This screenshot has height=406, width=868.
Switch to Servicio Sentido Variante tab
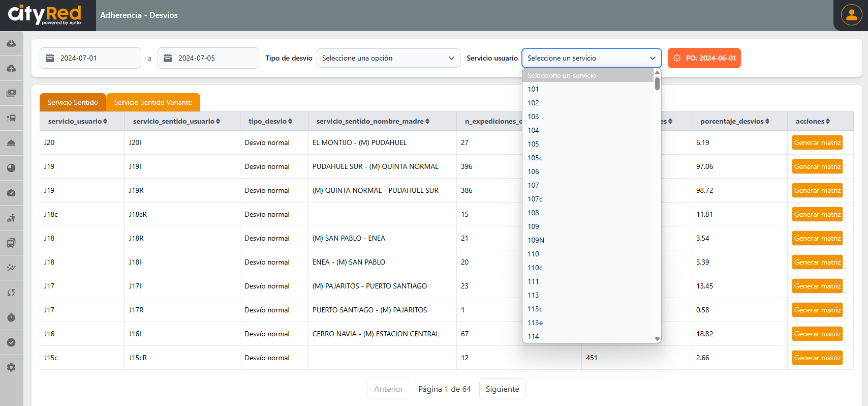pyautogui.click(x=153, y=102)
